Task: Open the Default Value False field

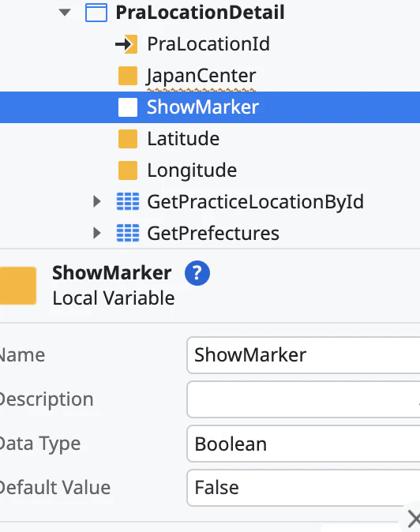Action: [x=303, y=488]
